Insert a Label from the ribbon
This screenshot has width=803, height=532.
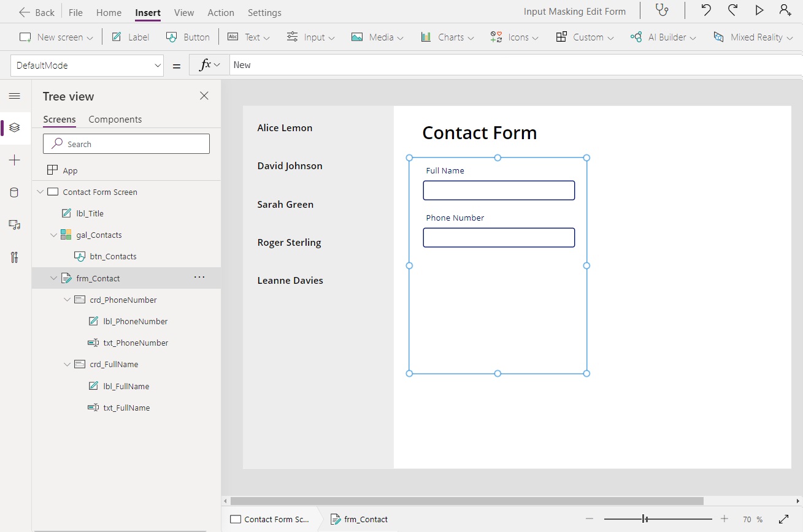coord(129,37)
